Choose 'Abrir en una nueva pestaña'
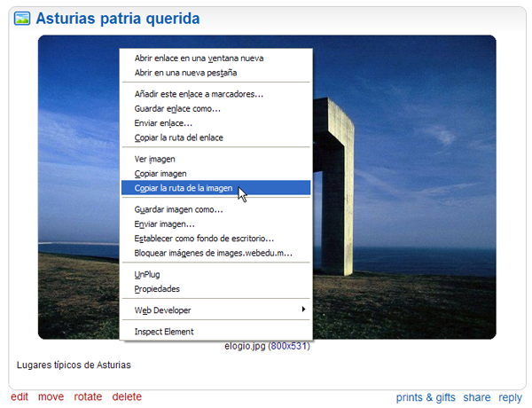This screenshot has height=408, width=532. (187, 72)
